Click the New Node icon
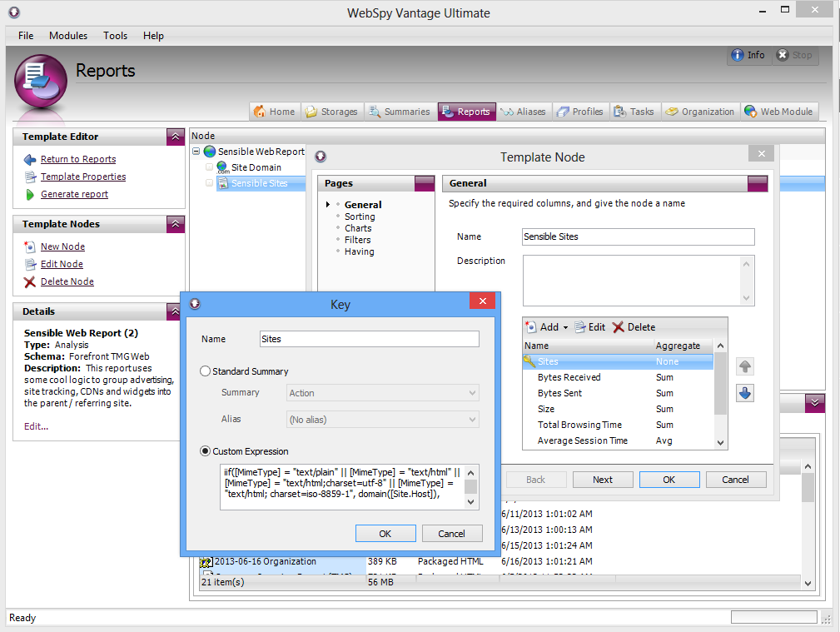Viewport: 840px width, 632px height. (30, 246)
